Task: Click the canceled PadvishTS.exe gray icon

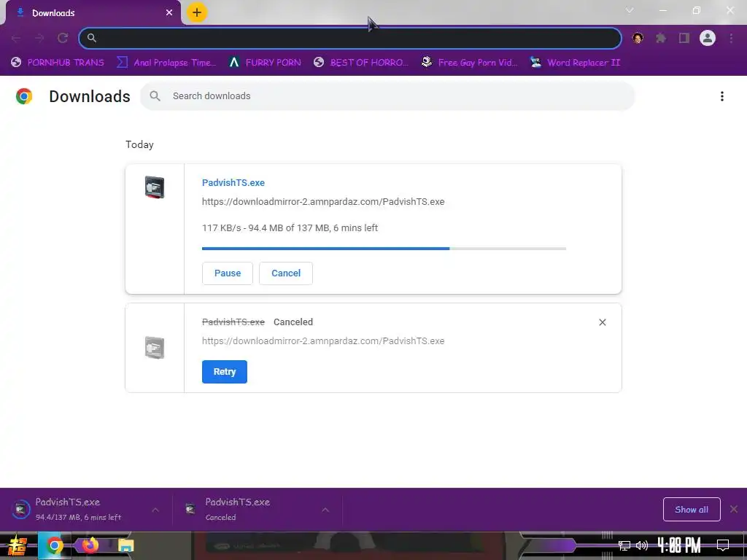Action: point(155,348)
